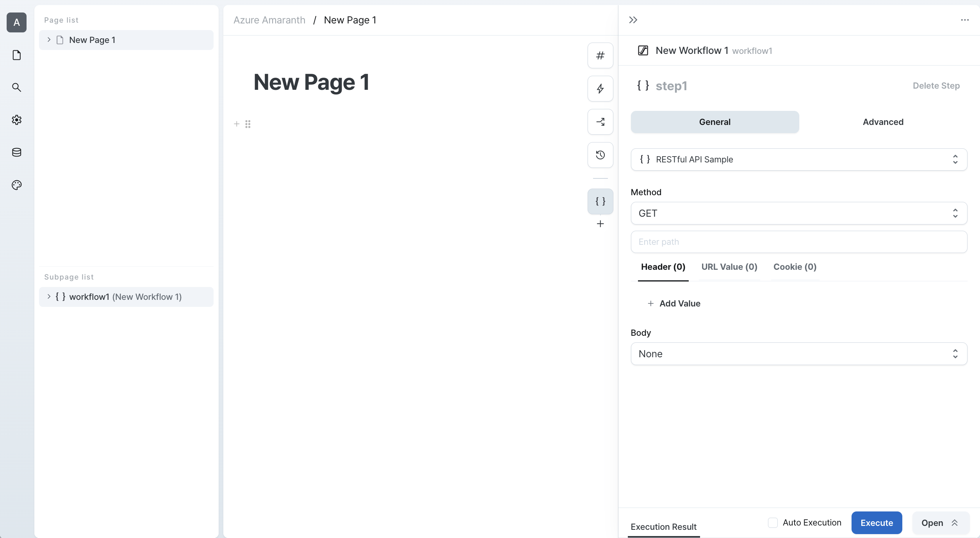Click the 'workflow1' identifier text in header
980x538 pixels.
click(752, 51)
